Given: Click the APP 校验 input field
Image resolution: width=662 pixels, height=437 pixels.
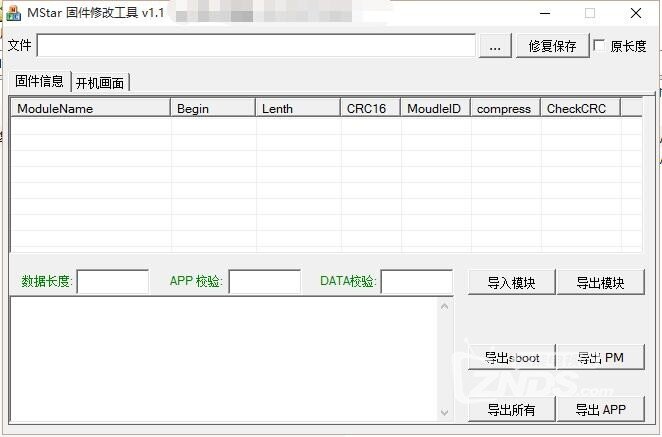Looking at the screenshot, I should pos(265,282).
